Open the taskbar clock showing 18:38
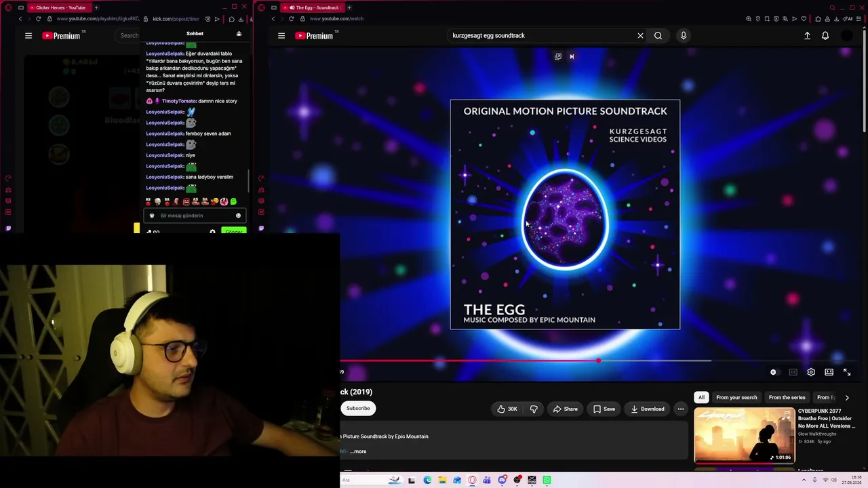 coord(851,480)
